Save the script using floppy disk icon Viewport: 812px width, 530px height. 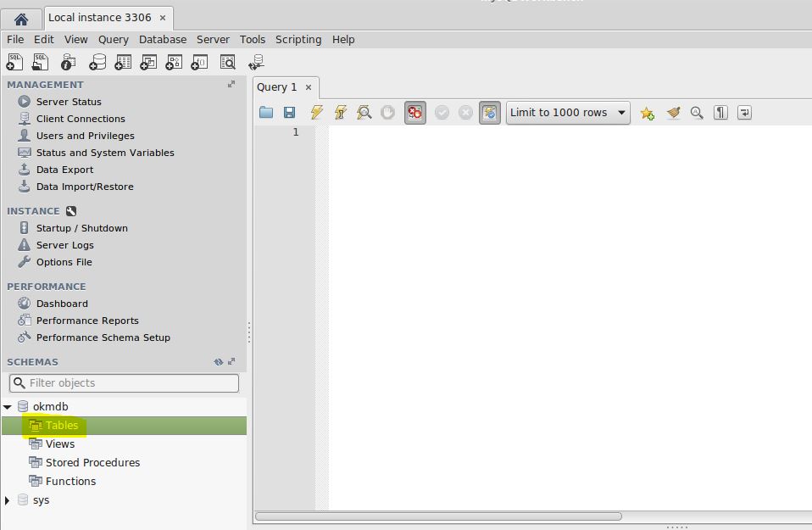(x=289, y=112)
